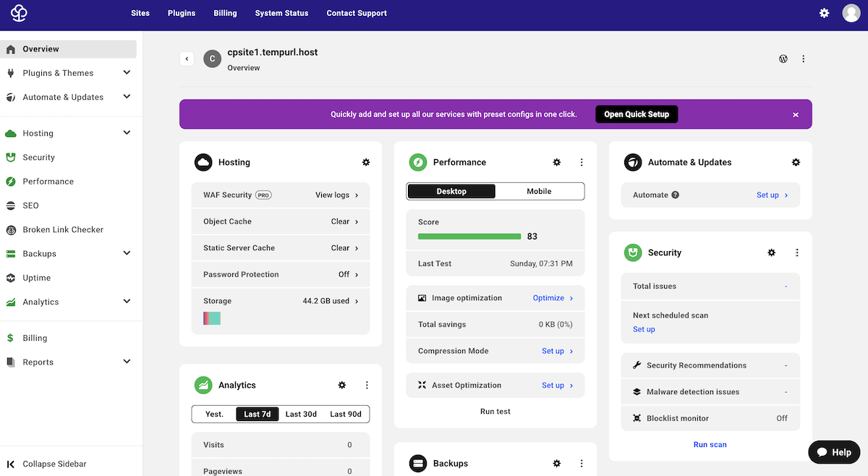Screen dimensions: 868x476
Task: Click the Performance card gear icon
Action: 556,162
